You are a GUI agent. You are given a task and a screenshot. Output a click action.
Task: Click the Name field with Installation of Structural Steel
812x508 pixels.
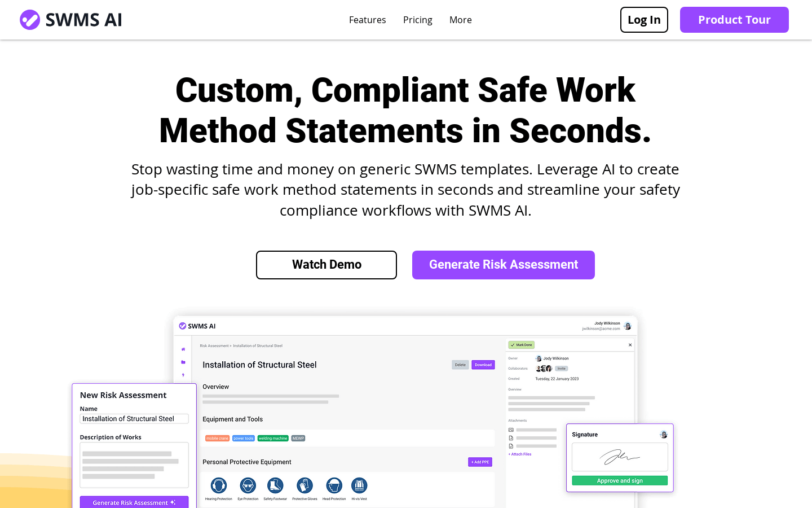click(134, 419)
